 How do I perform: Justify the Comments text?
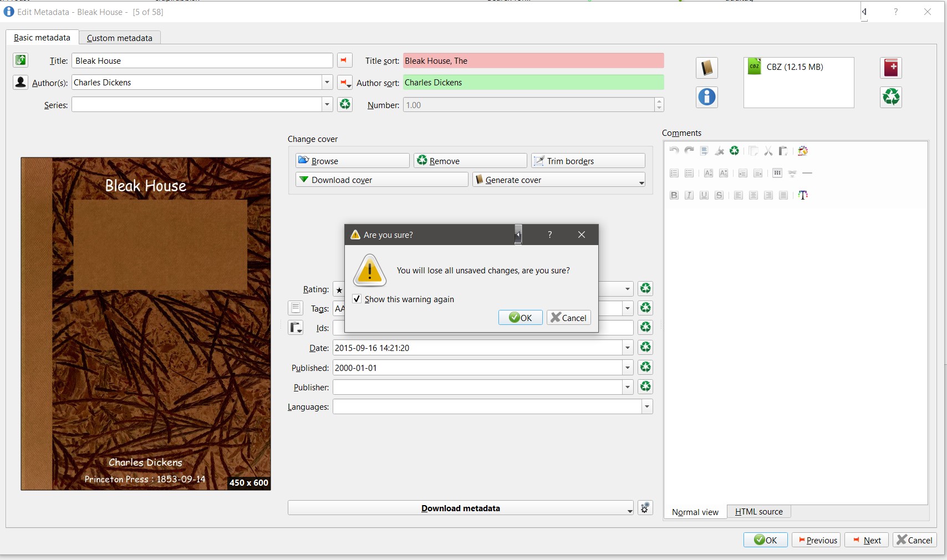pyautogui.click(x=783, y=195)
